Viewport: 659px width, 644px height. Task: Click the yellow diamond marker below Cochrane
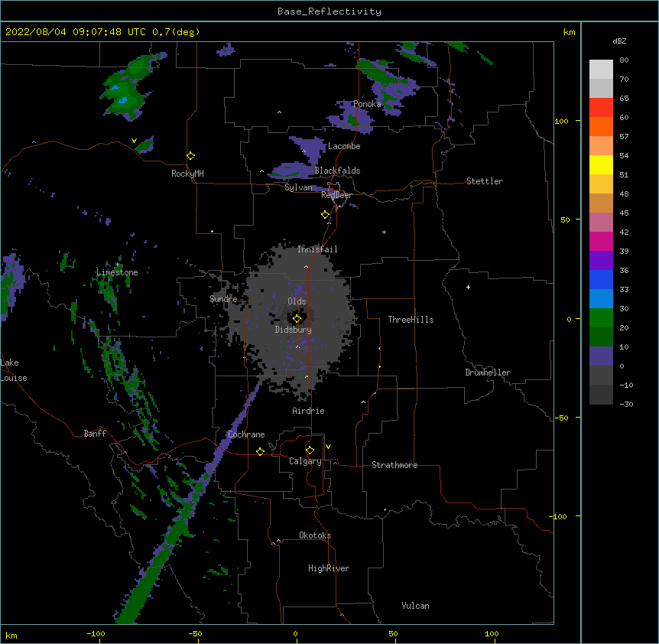(x=260, y=451)
